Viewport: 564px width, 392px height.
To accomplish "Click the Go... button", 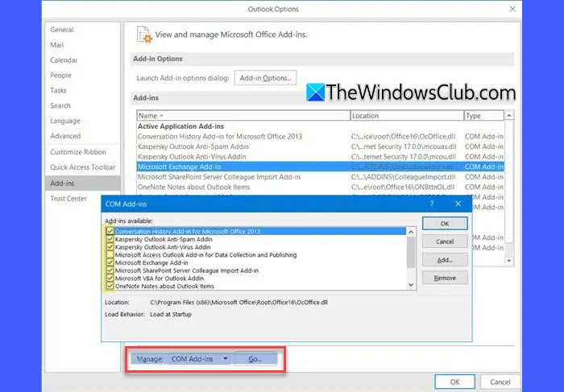I will click(x=255, y=359).
